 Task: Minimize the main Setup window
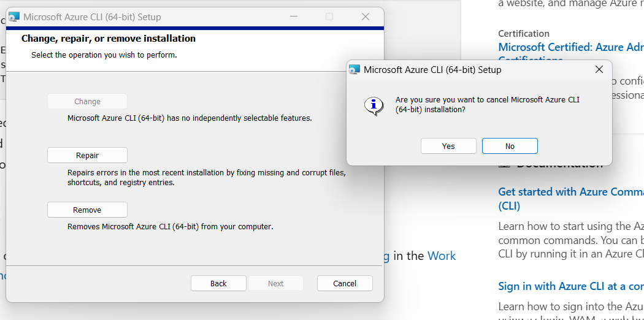(294, 17)
